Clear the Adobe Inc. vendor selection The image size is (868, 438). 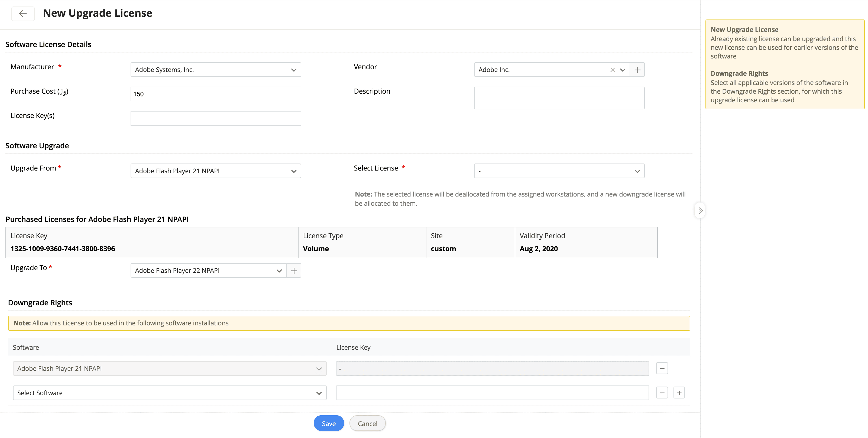[x=612, y=70]
